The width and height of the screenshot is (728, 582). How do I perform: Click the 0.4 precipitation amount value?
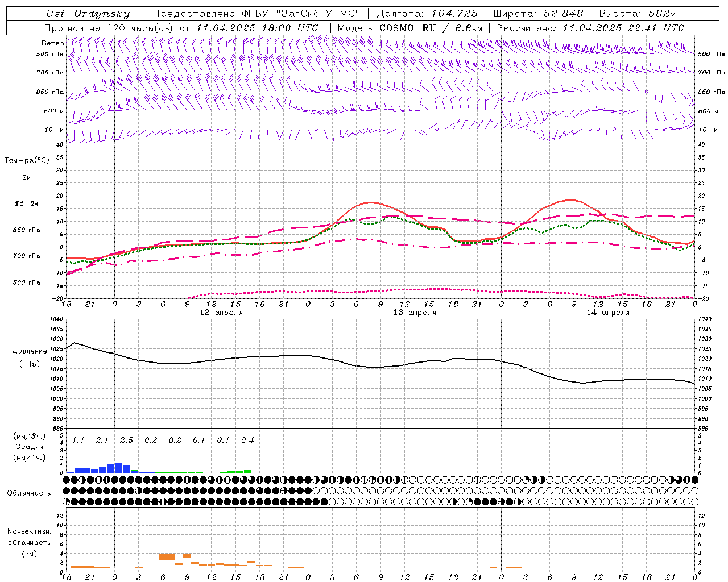click(247, 440)
